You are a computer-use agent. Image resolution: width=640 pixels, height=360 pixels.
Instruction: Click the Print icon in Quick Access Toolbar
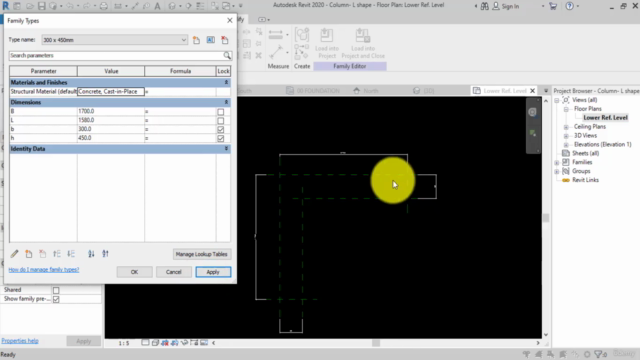click(x=104, y=6)
